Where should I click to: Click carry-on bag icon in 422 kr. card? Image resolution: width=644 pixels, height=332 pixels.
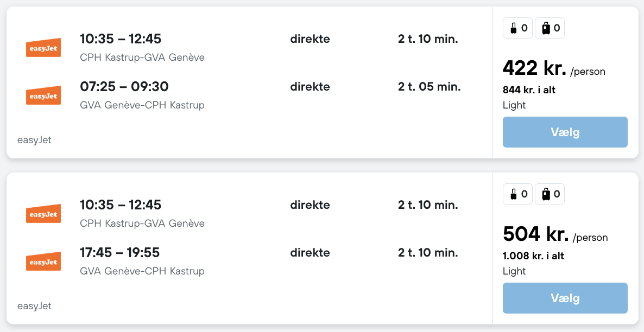pyautogui.click(x=513, y=28)
